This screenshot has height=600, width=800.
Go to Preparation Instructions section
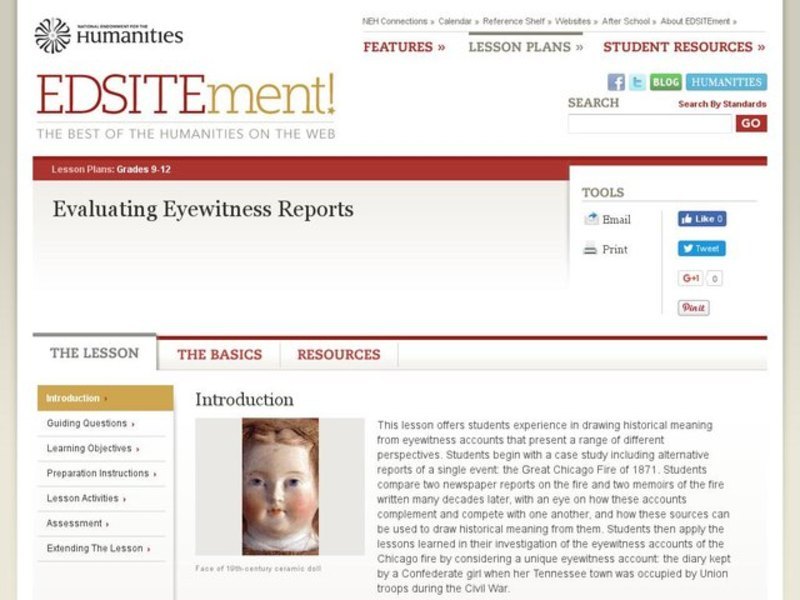(x=101, y=473)
